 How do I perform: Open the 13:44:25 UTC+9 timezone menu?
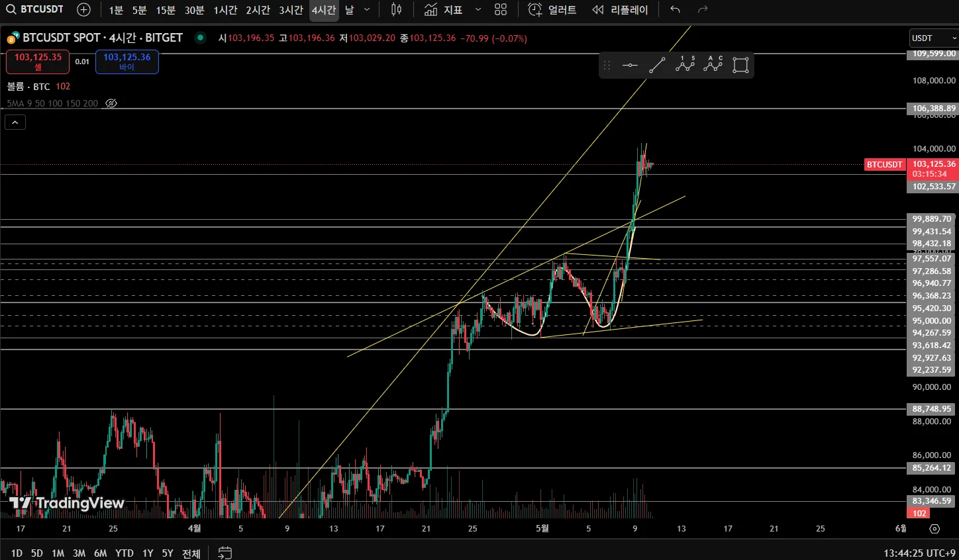tap(920, 553)
